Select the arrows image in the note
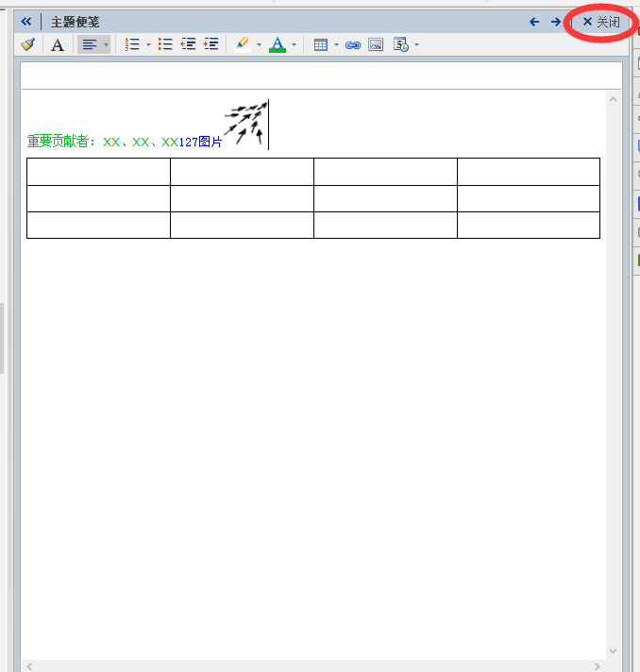The height and width of the screenshot is (672, 640). 244,125
